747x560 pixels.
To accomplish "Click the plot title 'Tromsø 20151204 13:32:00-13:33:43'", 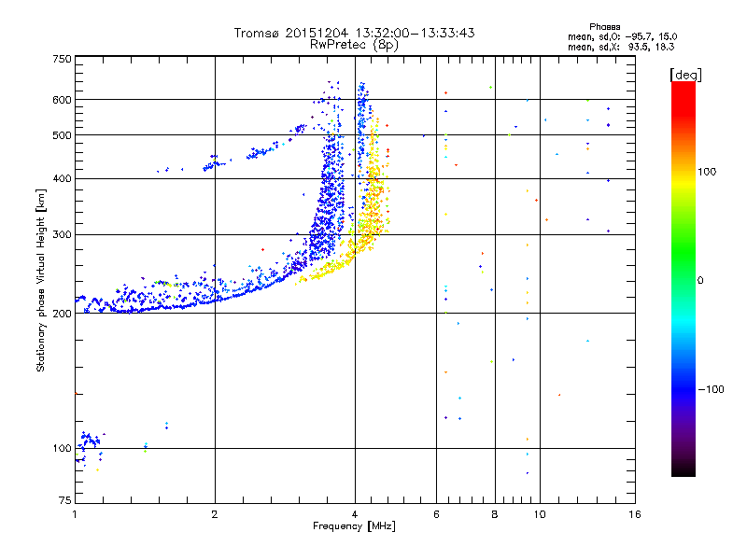I will [x=354, y=33].
